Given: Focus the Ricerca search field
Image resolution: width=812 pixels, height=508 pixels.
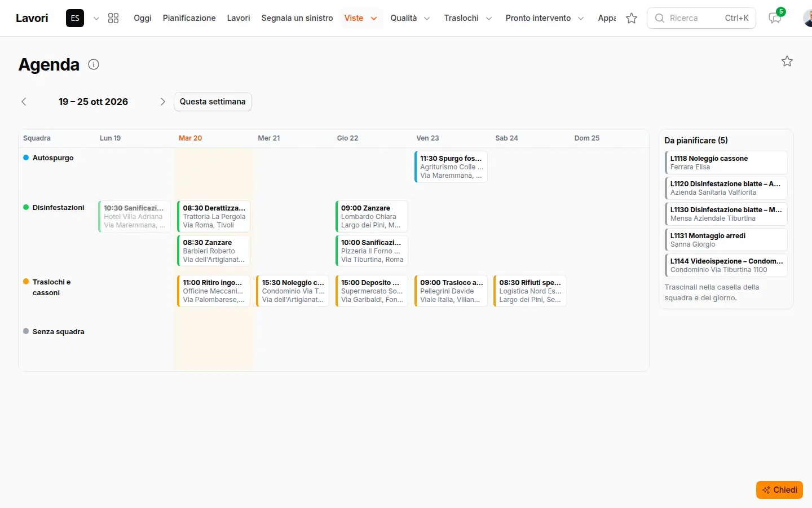Looking at the screenshot, I should pyautogui.click(x=701, y=18).
